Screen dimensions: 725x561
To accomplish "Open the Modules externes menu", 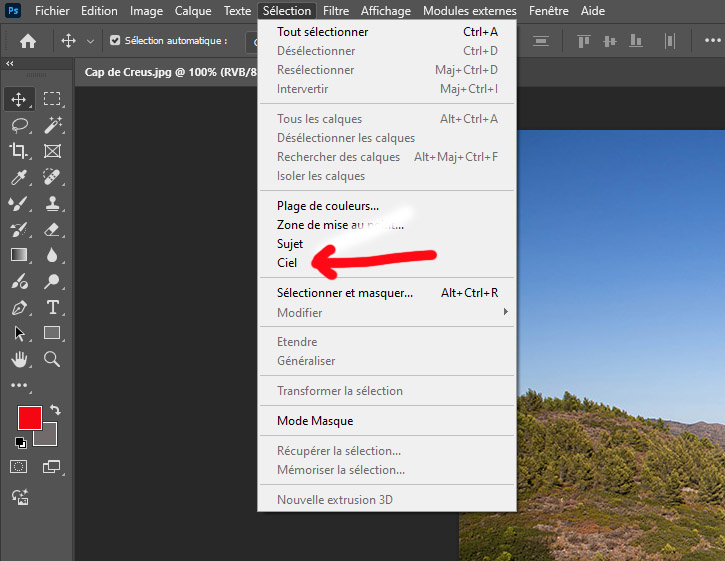I will (469, 11).
